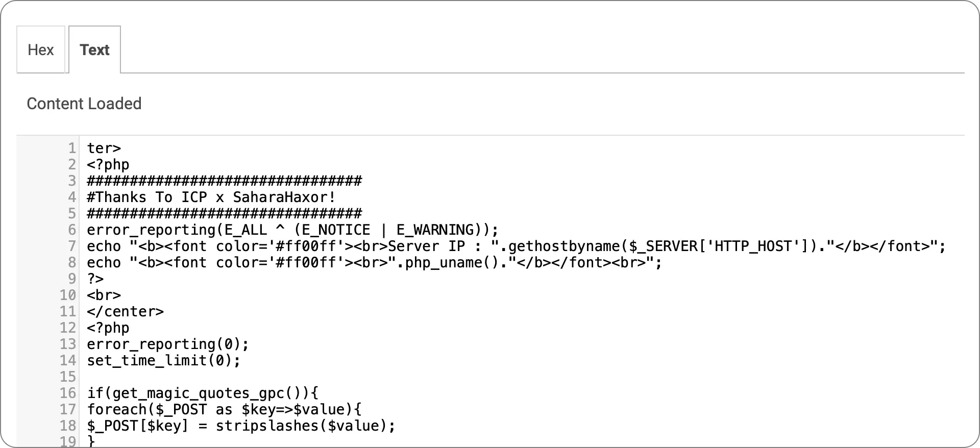This screenshot has width=980, height=448.
Task: Click line number 12 in the gutter
Action: pos(68,328)
